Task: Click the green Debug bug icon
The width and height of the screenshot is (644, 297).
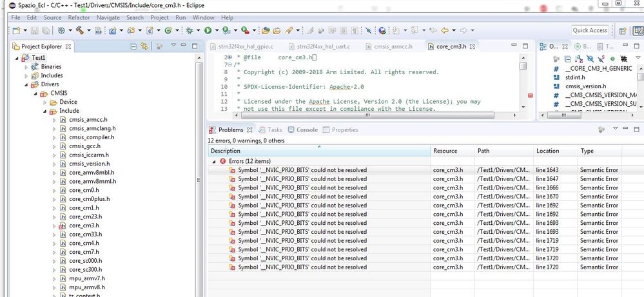Action: (190, 30)
